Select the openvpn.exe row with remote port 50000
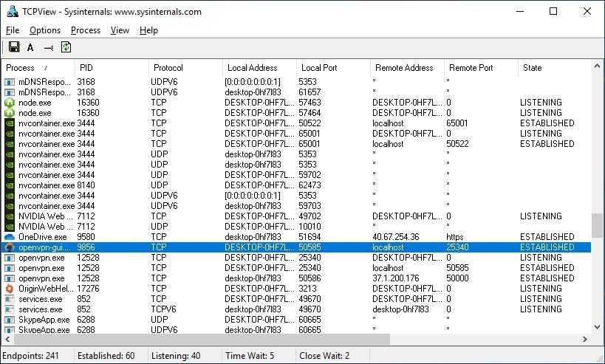 pyautogui.click(x=295, y=278)
